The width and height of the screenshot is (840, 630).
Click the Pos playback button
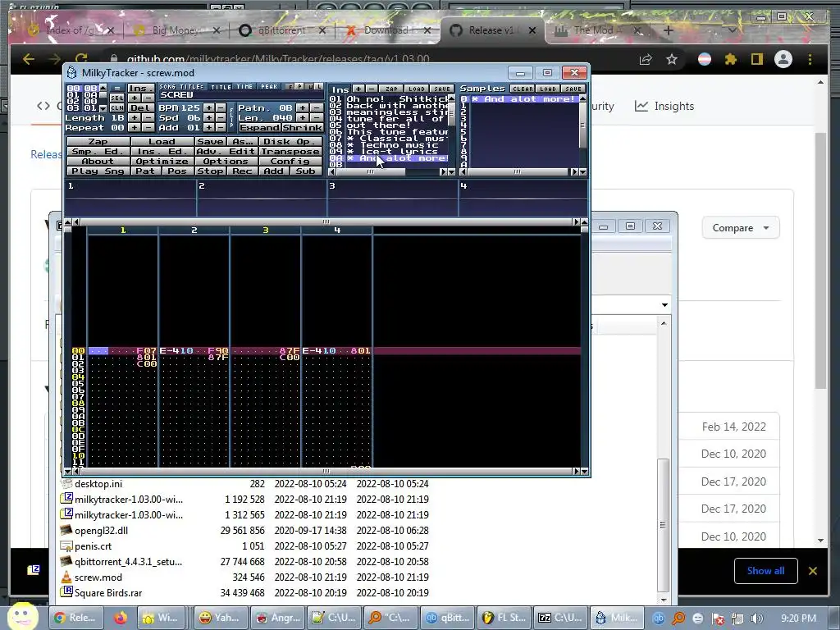point(177,171)
